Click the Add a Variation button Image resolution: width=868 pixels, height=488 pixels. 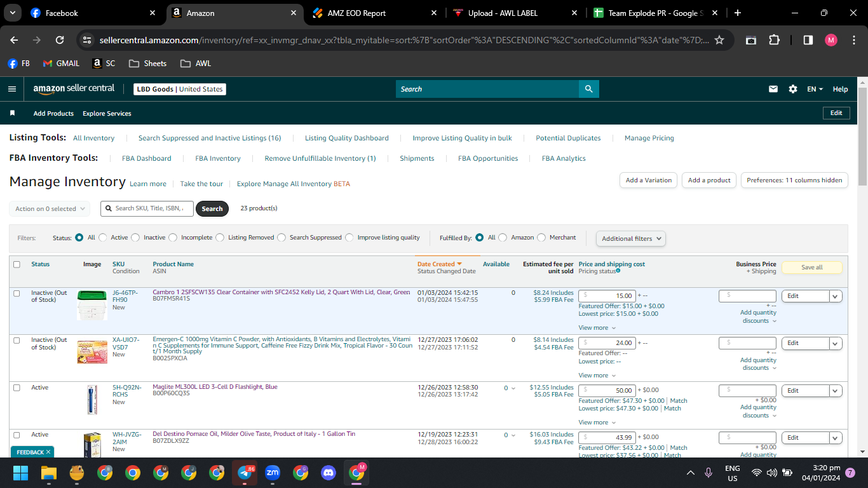pos(648,180)
